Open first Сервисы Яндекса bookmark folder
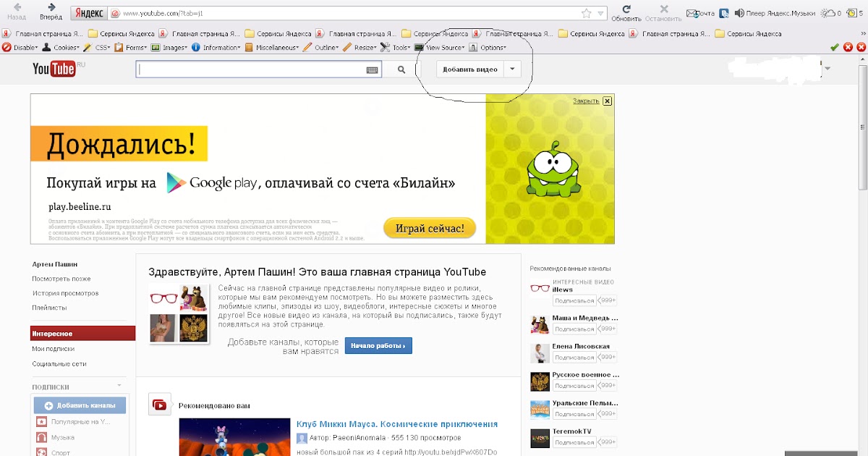 pos(122,33)
